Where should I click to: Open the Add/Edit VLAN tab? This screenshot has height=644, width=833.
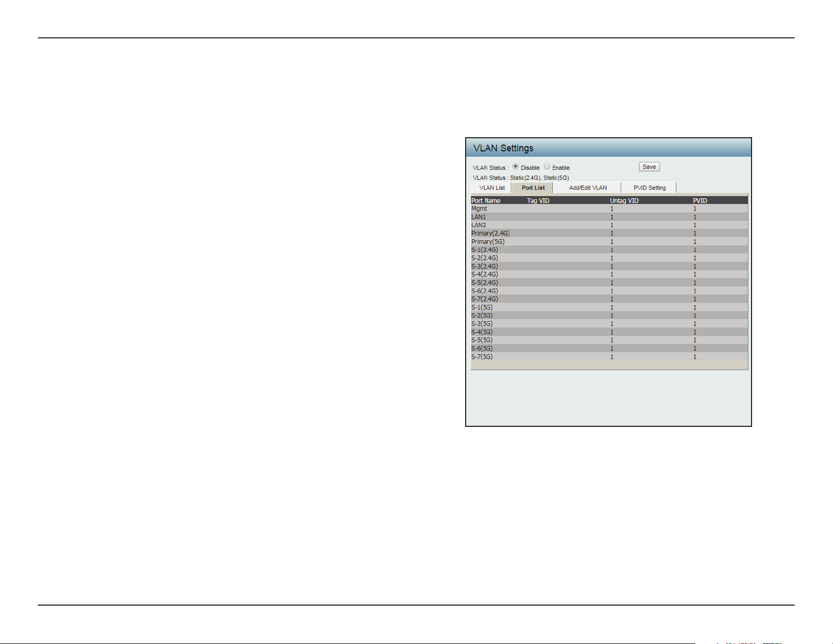coord(588,188)
